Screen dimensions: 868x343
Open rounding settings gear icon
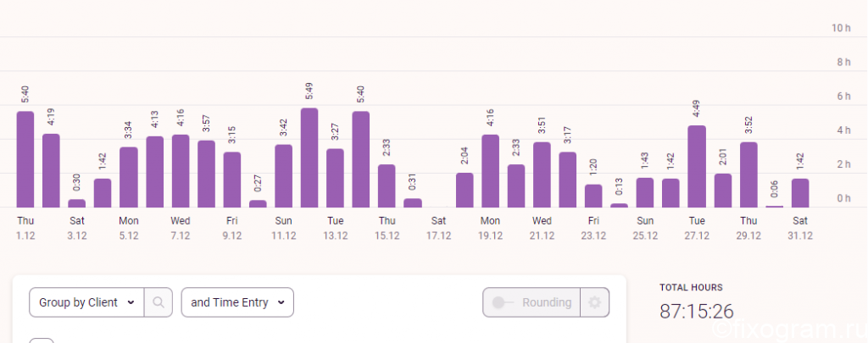[594, 302]
